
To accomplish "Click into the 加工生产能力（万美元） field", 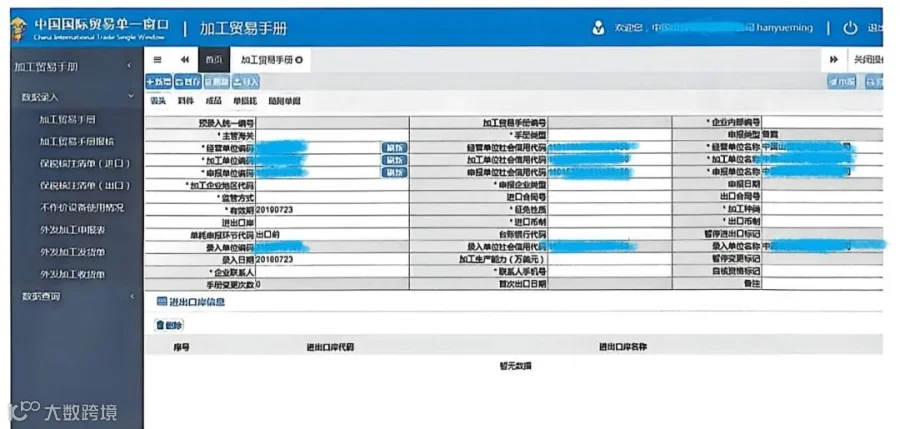I will click(x=610, y=260).
